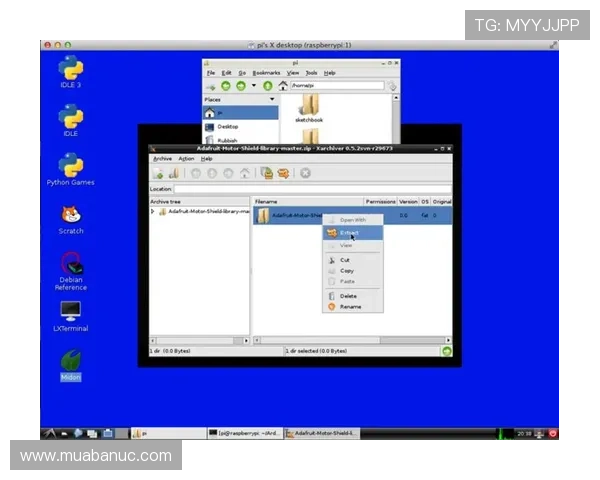Click the Xarchiver Location input field
The width and height of the screenshot is (600, 480).
[312, 189]
